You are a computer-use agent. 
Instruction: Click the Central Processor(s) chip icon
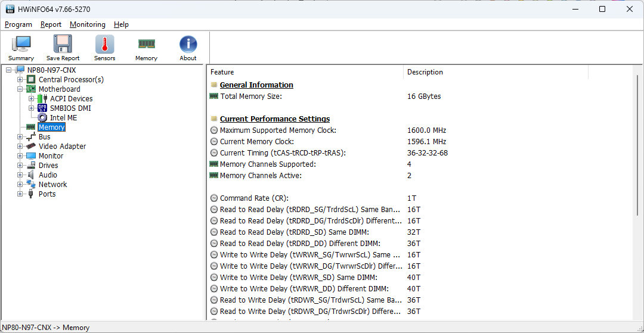(x=31, y=80)
